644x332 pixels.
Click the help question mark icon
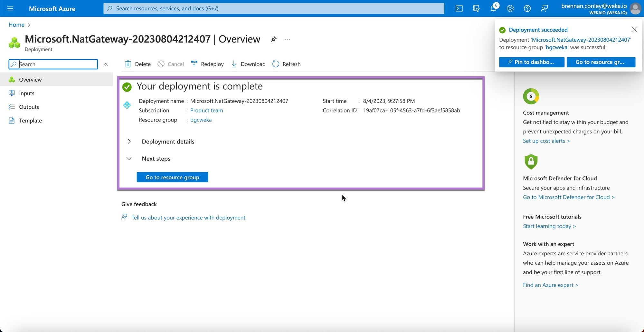tap(527, 8)
